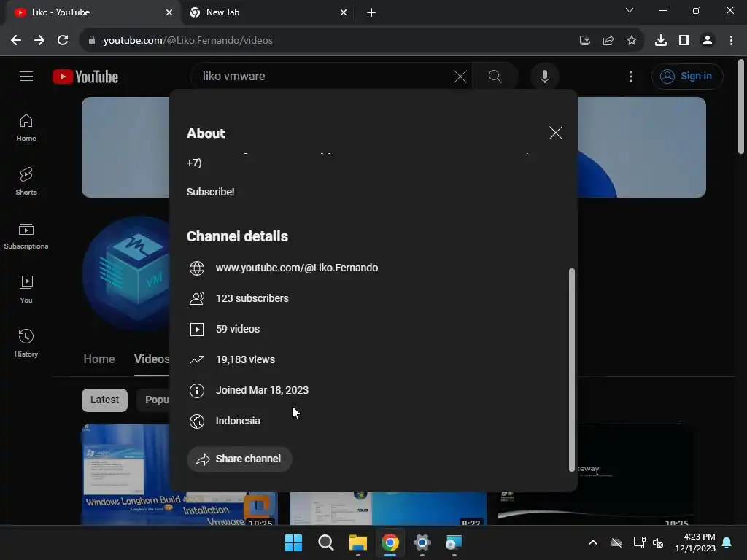Open a new browser tab
Viewport: 747px width, 560px height.
pos(371,12)
